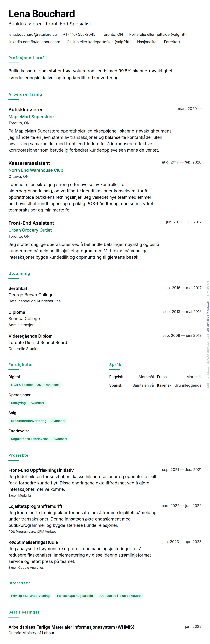The height and width of the screenshot is (644, 210).
Task: Click the Køstyring — Avansert skill tag
Action: [x=27, y=403]
